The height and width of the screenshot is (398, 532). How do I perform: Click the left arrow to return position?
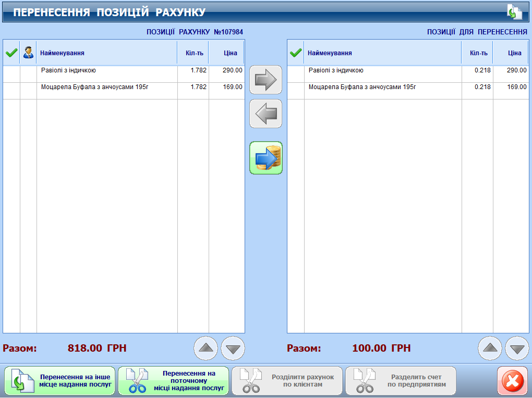tap(265, 114)
